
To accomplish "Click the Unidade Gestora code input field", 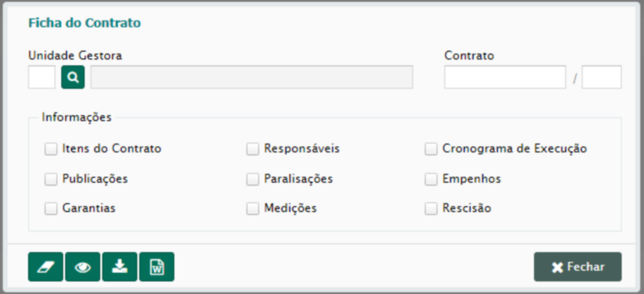I will tap(41, 77).
